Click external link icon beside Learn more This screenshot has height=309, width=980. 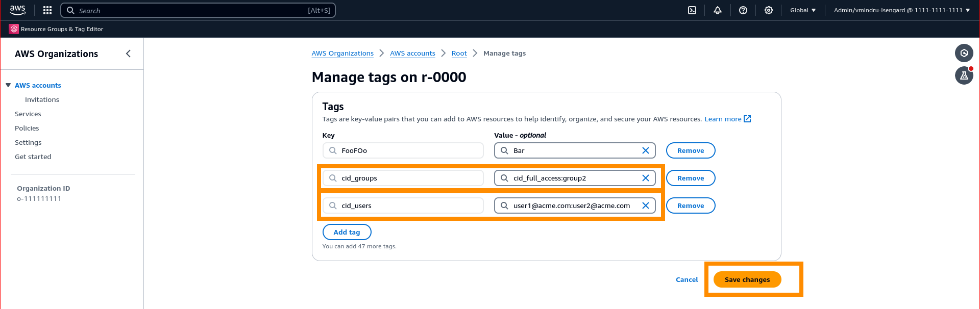pyautogui.click(x=747, y=119)
